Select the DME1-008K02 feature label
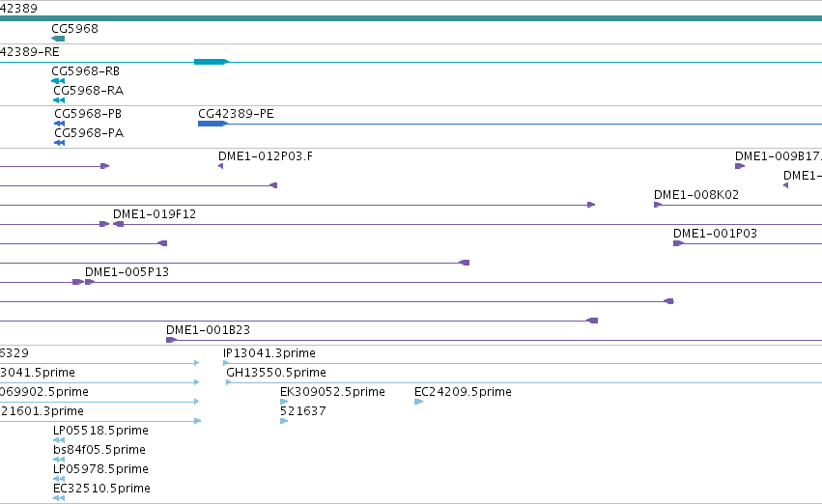 [696, 195]
